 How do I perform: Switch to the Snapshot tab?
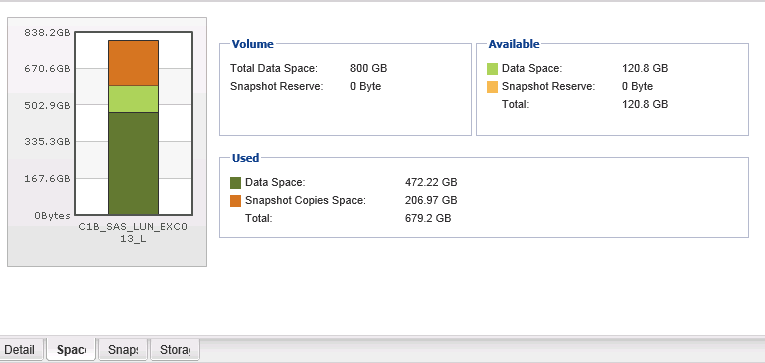pyautogui.click(x=123, y=349)
